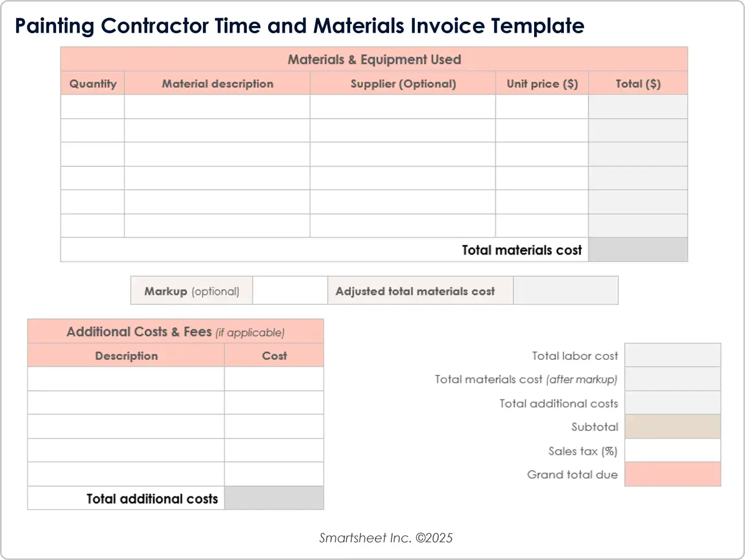The width and height of the screenshot is (745, 560).
Task: Select the Total additional costs gray cell
Action: point(274,498)
